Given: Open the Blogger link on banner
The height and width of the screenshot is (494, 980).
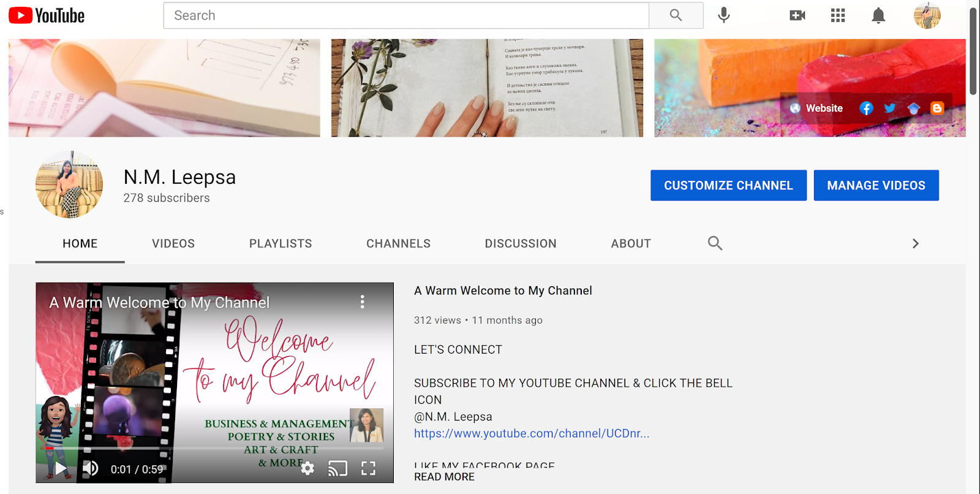Looking at the screenshot, I should [937, 108].
